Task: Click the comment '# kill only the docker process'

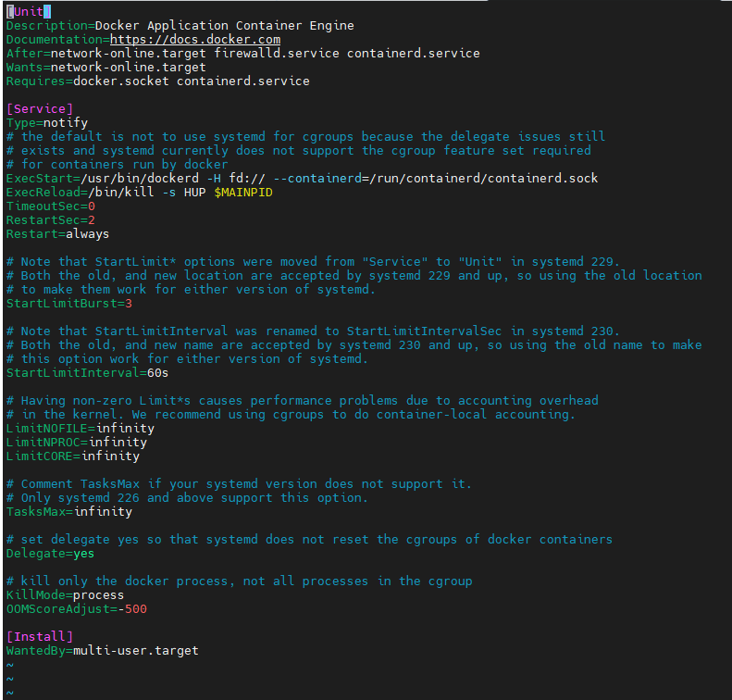Action: 239,581
